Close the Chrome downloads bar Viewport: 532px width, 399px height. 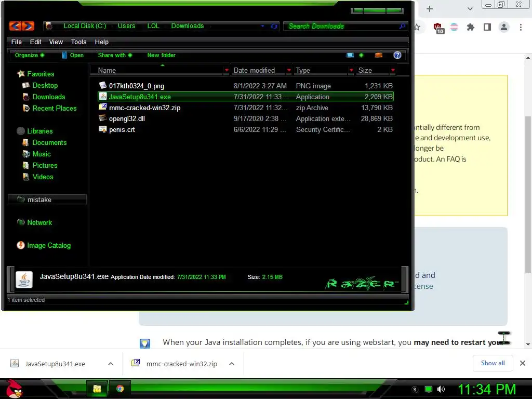(523, 363)
